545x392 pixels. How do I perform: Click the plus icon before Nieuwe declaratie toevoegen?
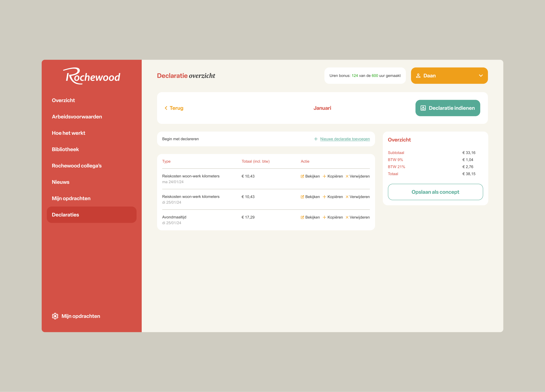[316, 139]
